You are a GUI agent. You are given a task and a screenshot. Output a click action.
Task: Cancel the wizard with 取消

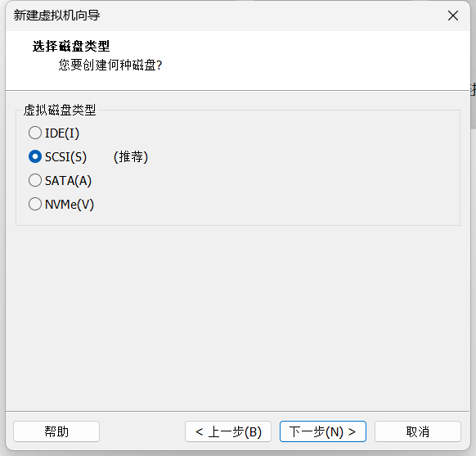[418, 431]
